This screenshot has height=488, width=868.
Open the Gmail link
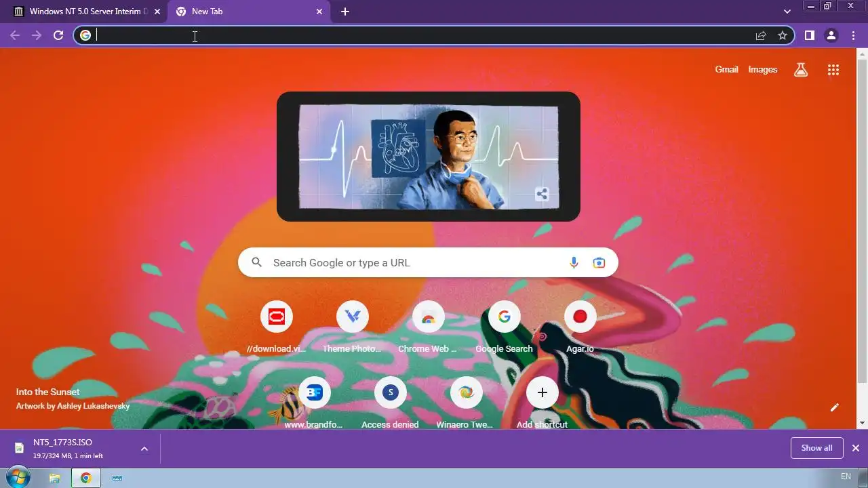pyautogui.click(x=726, y=69)
